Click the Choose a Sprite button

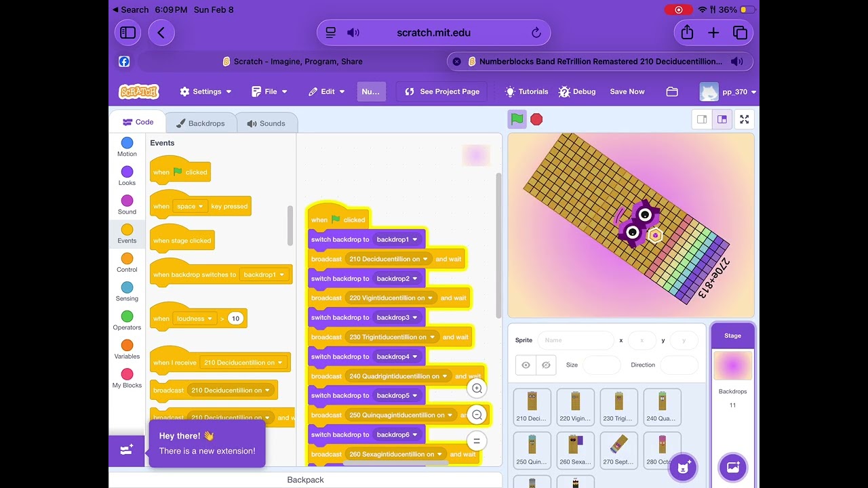coord(684,467)
